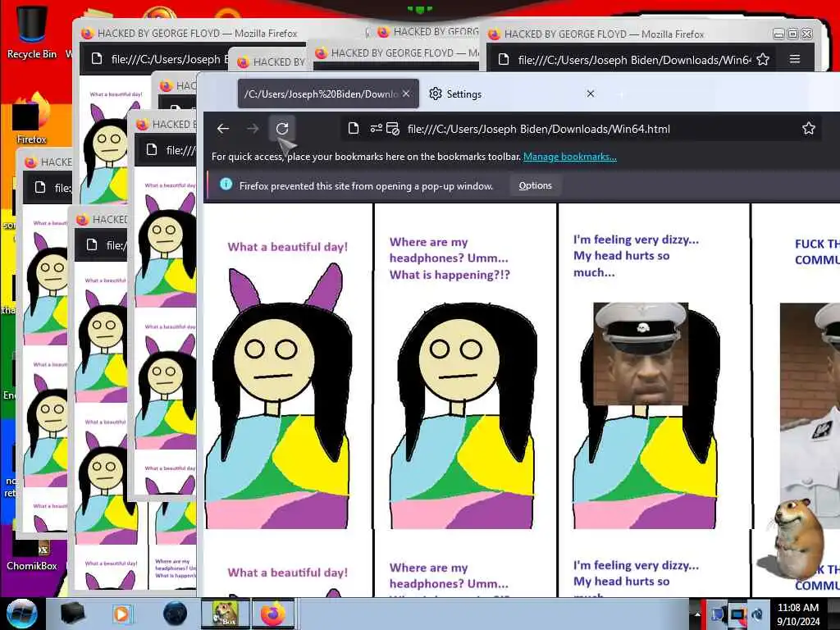Open the Windows Start menu
The height and width of the screenshot is (630, 840).
coord(21,614)
